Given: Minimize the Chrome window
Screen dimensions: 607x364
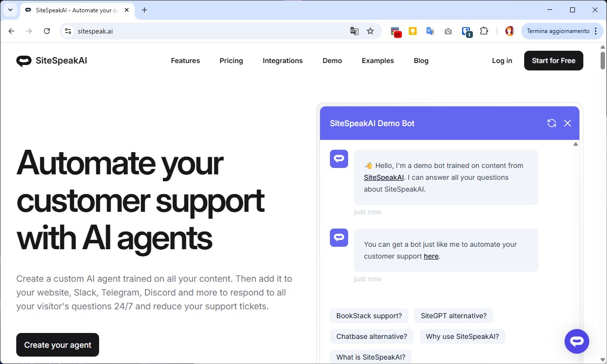Looking at the screenshot, I should [550, 10].
